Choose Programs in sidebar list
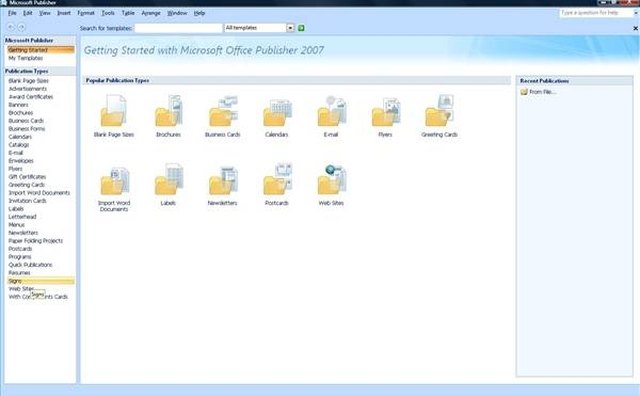 20,257
